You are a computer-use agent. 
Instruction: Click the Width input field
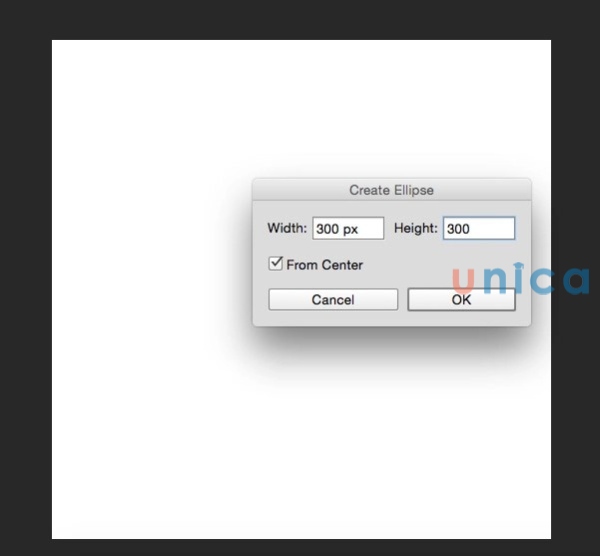pyautogui.click(x=348, y=228)
